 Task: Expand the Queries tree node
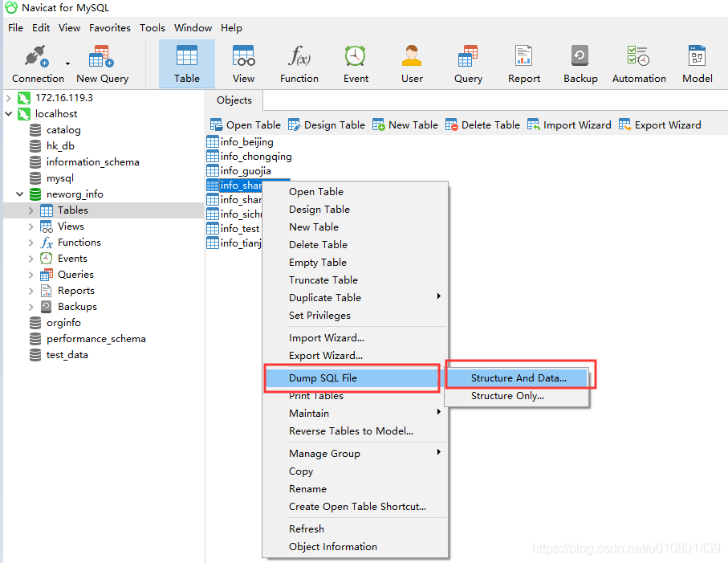[x=31, y=275]
